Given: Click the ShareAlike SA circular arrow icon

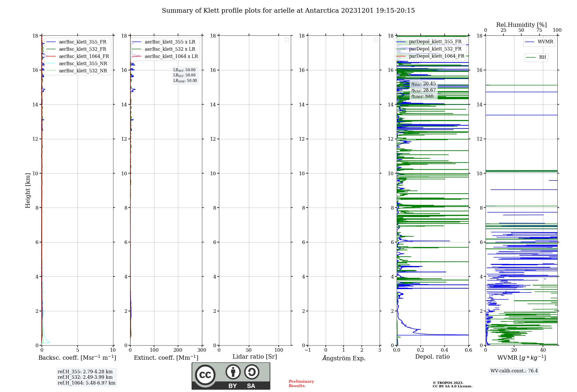Looking at the screenshot, I should pos(252,372).
